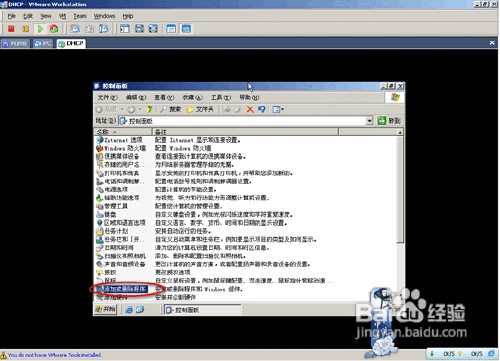Open the 工具(T) menu in Control Panel
500x361 pixels.
coord(221,97)
